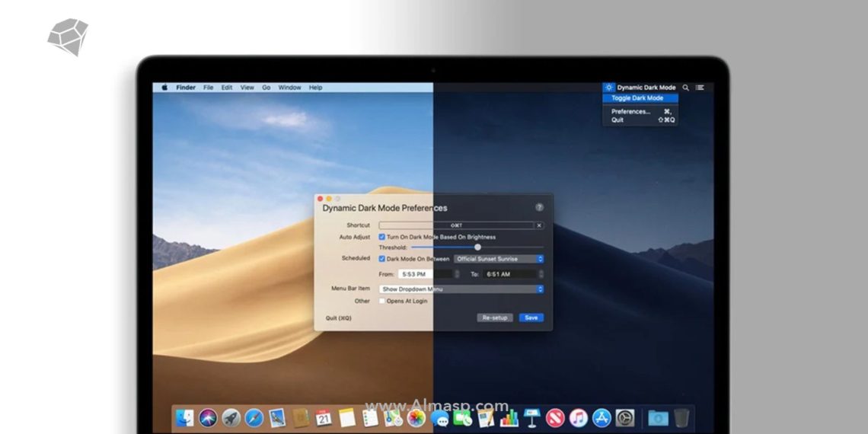Image resolution: width=868 pixels, height=434 pixels.
Task: Open Spotlight search magnifier in menu bar
Action: pyautogui.click(x=686, y=88)
